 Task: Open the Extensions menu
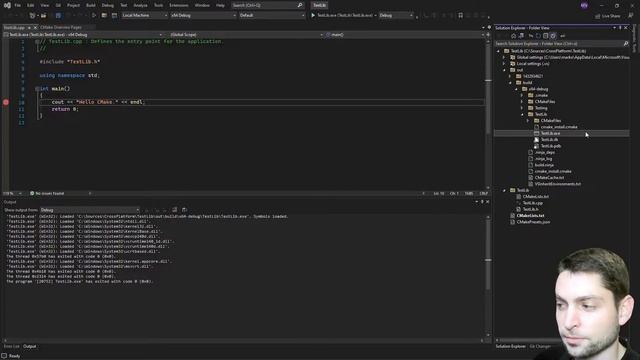(x=179, y=5)
